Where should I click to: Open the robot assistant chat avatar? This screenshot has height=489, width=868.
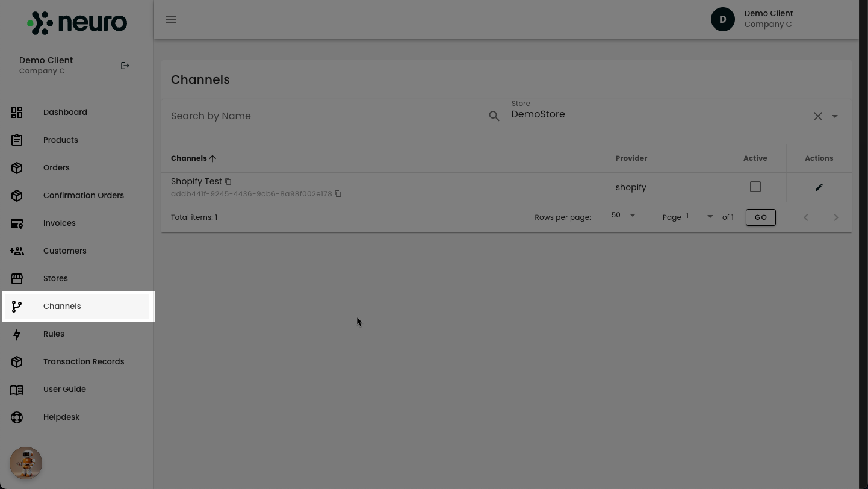[26, 463]
